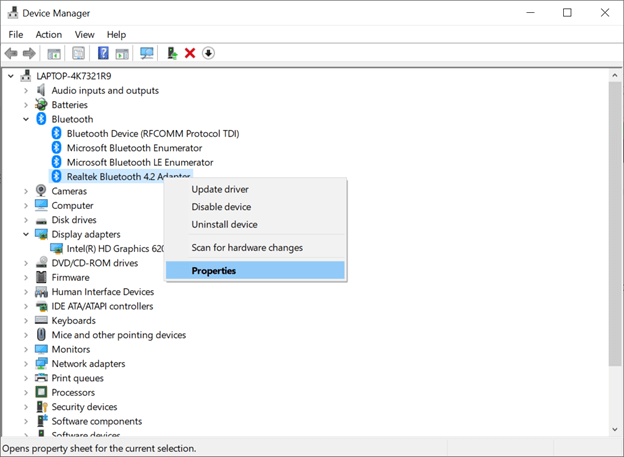Choose Uninstall device from context menu
Image resolution: width=624 pixels, height=457 pixels.
click(x=255, y=225)
